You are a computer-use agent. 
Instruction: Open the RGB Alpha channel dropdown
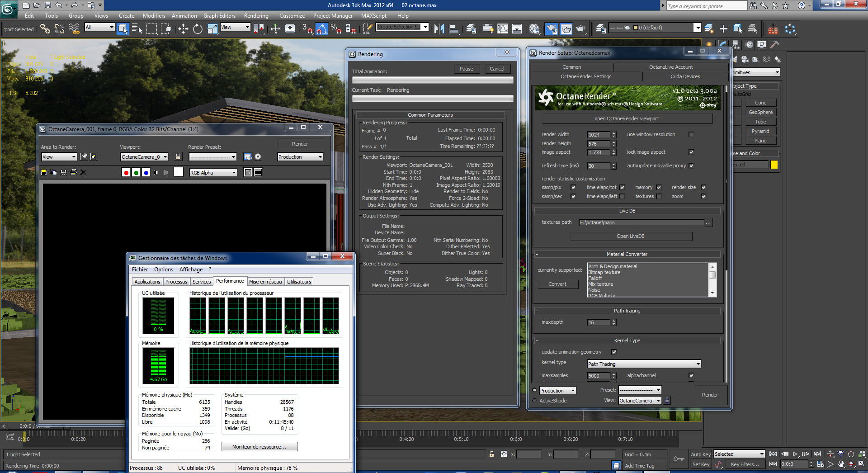click(x=213, y=173)
